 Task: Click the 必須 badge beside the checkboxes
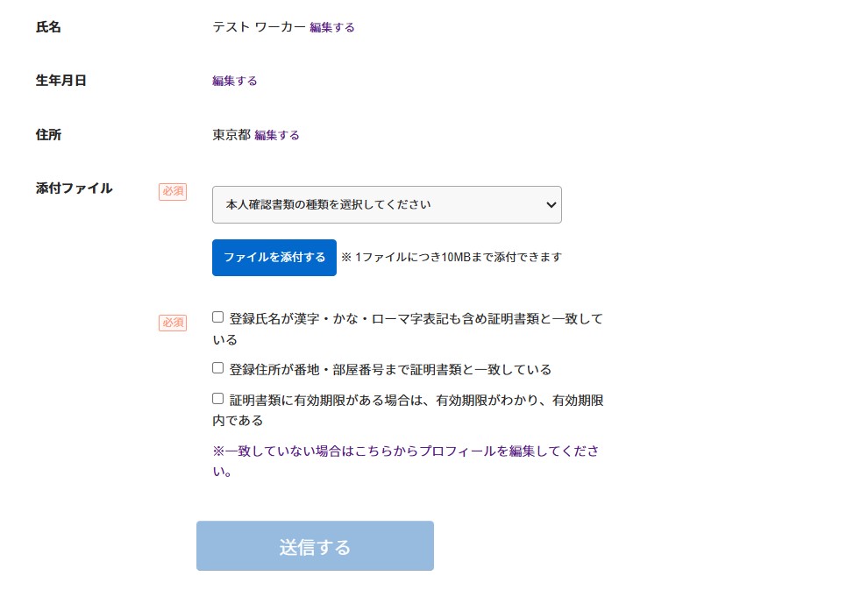point(173,323)
